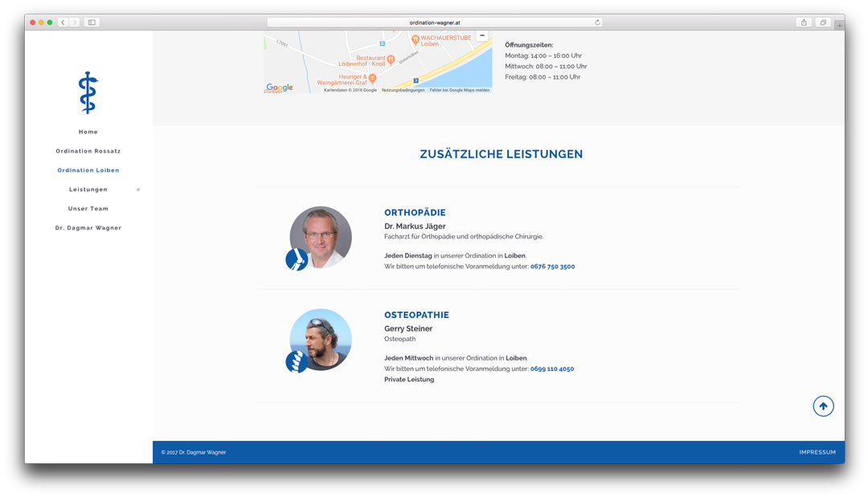Click the Aesculapian staff logo in sidebar

click(x=88, y=92)
